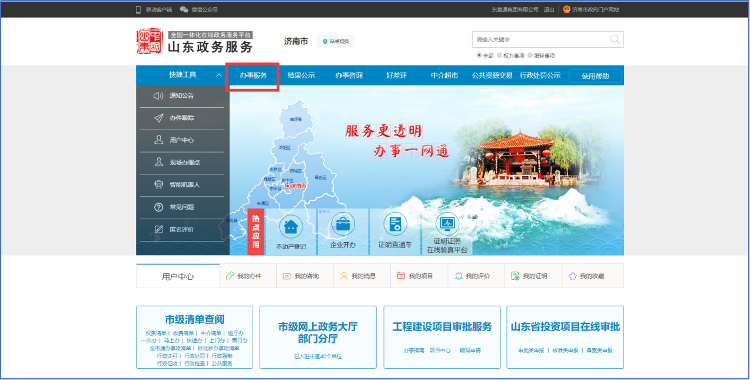The height and width of the screenshot is (380, 750).
Task: Select the 权力事项 search scope radio
Action: click(499, 56)
